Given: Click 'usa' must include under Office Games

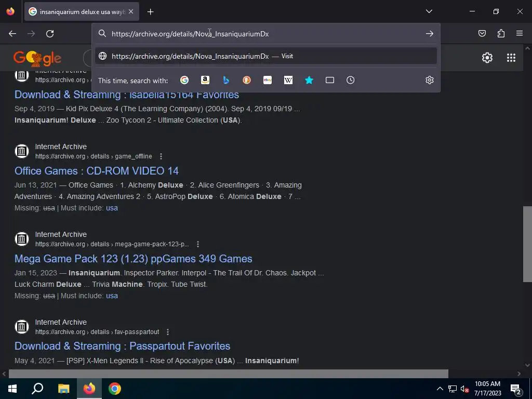Looking at the screenshot, I should click(x=112, y=208).
